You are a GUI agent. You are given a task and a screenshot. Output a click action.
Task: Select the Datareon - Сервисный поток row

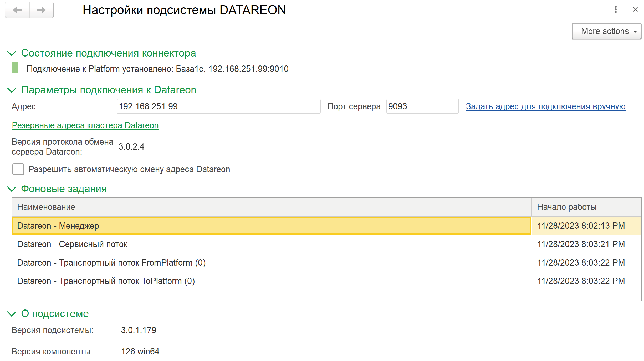[271, 244]
